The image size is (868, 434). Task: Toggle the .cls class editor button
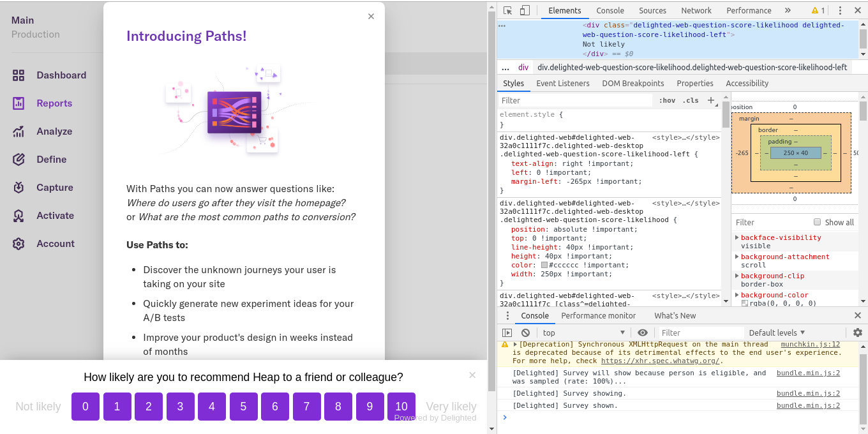pos(691,100)
